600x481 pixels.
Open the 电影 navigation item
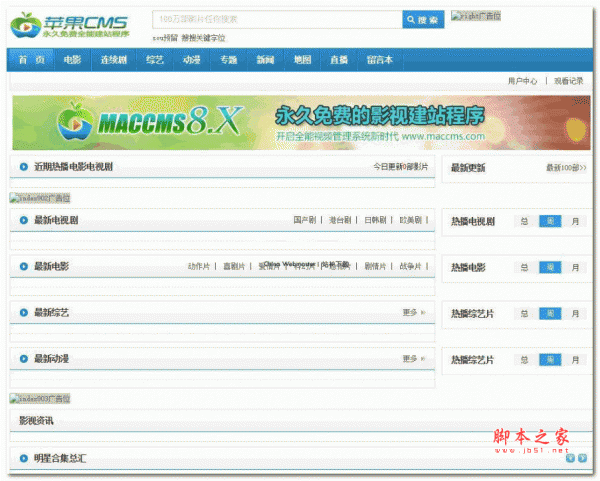(x=72, y=60)
